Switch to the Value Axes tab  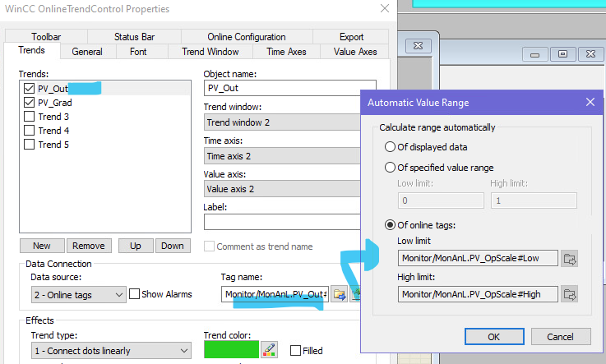click(355, 51)
